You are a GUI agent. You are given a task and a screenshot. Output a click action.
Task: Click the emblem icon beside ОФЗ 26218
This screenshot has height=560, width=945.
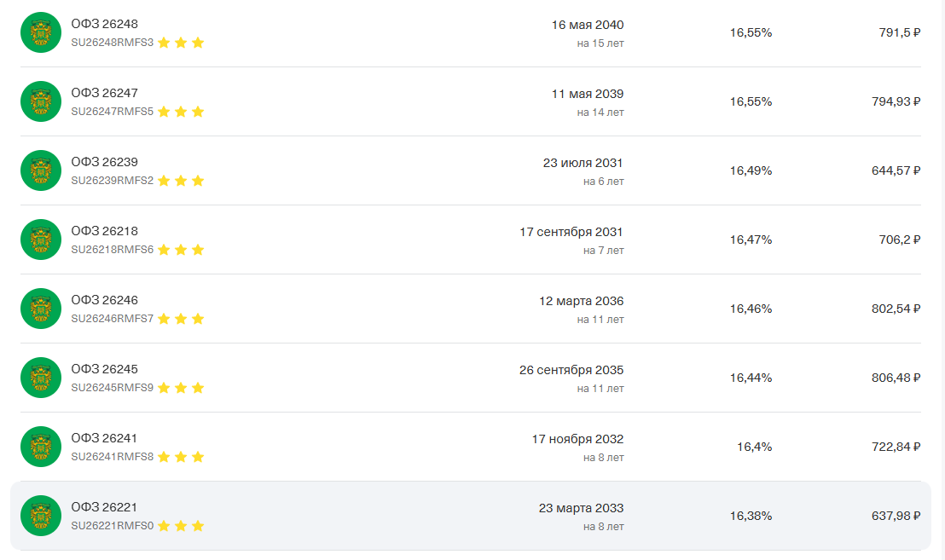coord(41,240)
